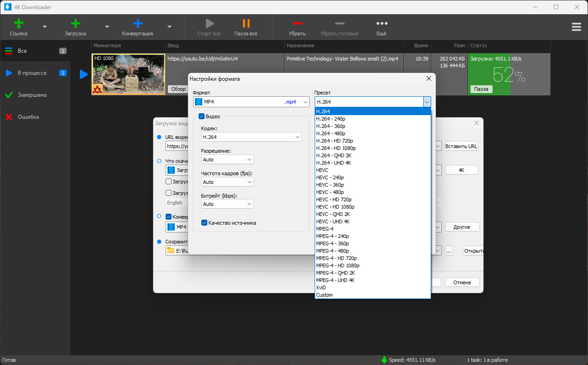Select the Сохранить radio button
The image size is (588, 365).
coord(159,241)
